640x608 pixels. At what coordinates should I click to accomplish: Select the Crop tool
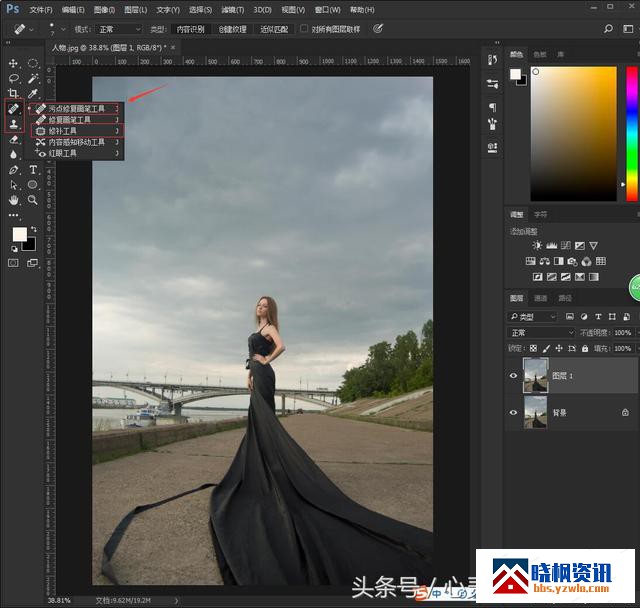click(13, 93)
